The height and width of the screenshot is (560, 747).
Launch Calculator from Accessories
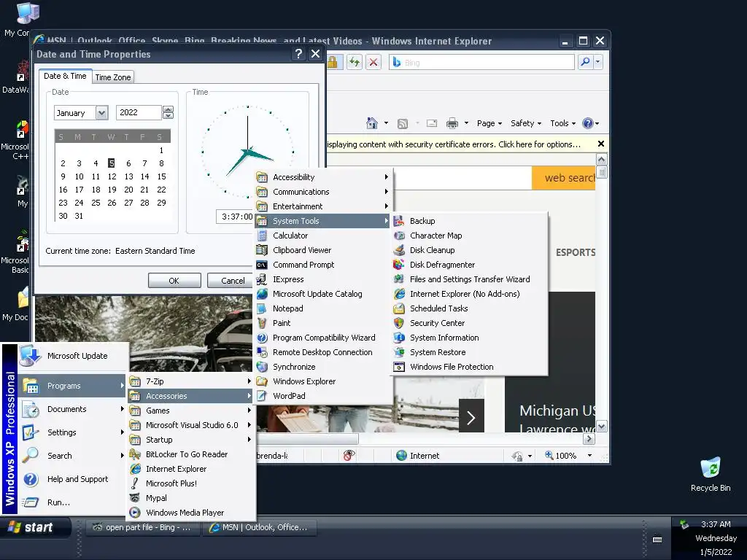pyautogui.click(x=322, y=236)
